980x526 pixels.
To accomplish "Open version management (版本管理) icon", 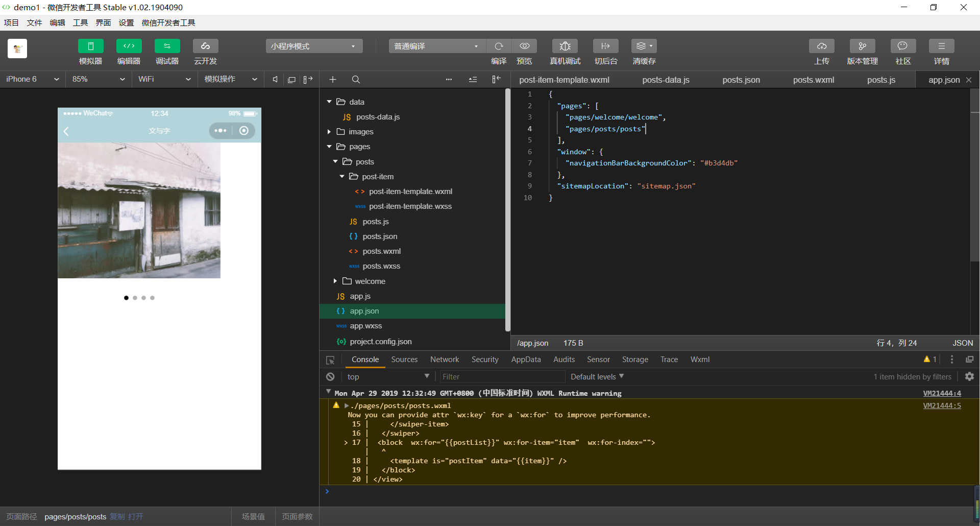I will coord(862,46).
